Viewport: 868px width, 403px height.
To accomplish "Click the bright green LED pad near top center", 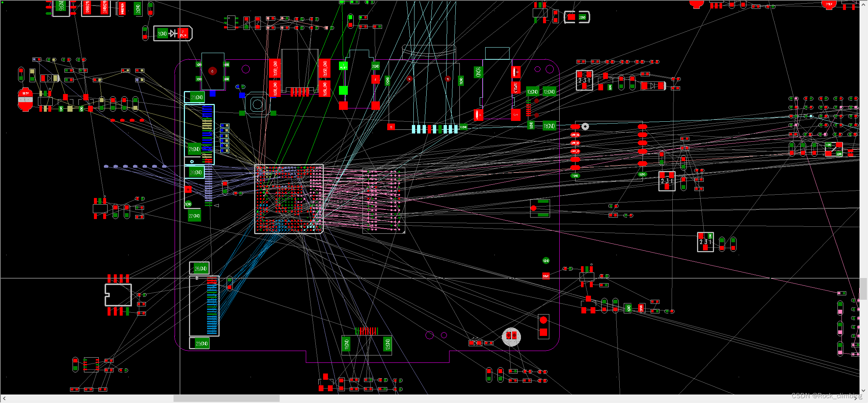I will 343,90.
